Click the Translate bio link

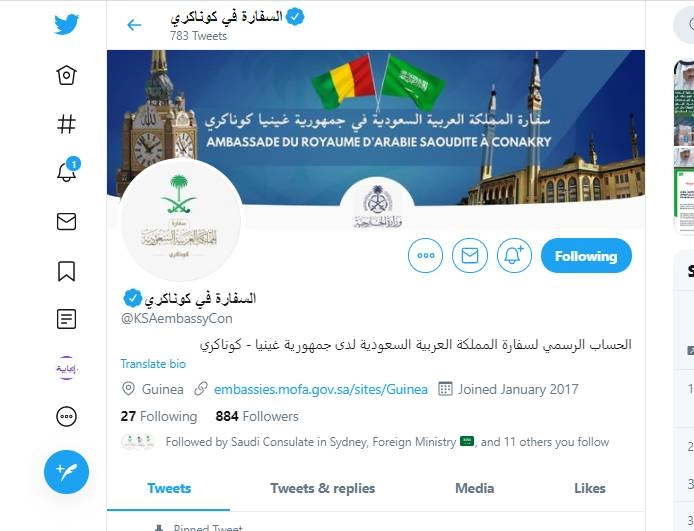[x=153, y=364]
